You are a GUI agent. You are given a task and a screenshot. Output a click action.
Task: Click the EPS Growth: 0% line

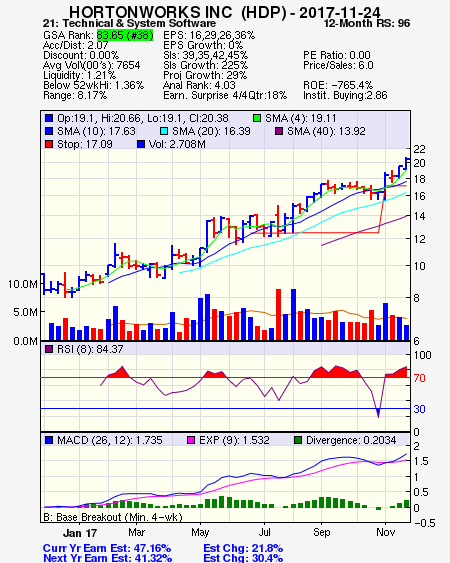tap(203, 45)
